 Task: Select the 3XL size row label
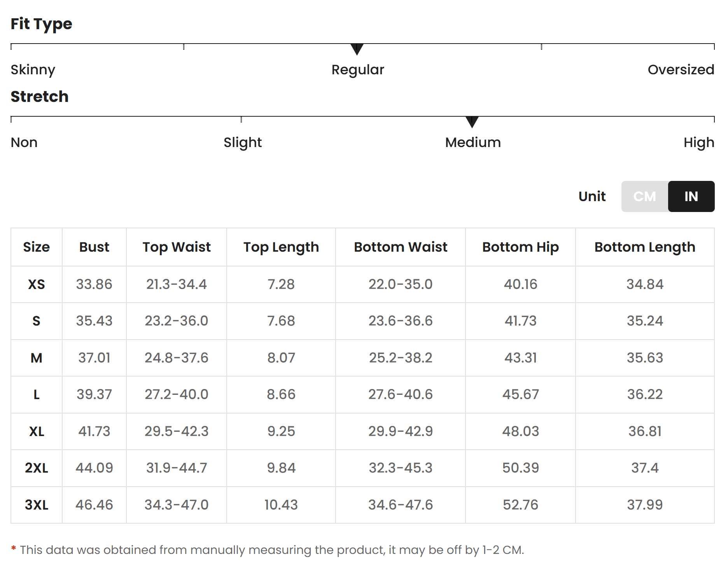click(37, 505)
